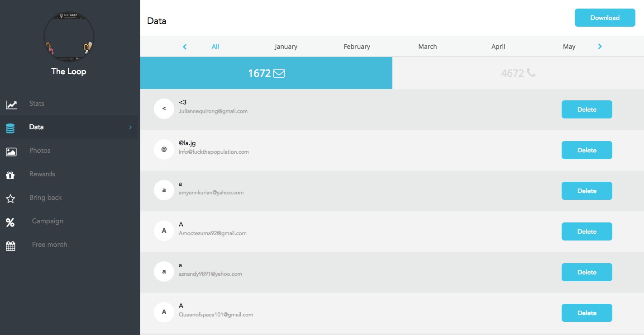Image resolution: width=644 pixels, height=335 pixels.
Task: Click the Rewards gift box icon
Action: 10,175
